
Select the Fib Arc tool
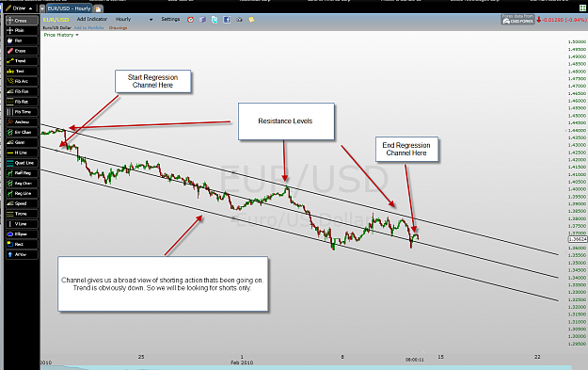pos(22,81)
